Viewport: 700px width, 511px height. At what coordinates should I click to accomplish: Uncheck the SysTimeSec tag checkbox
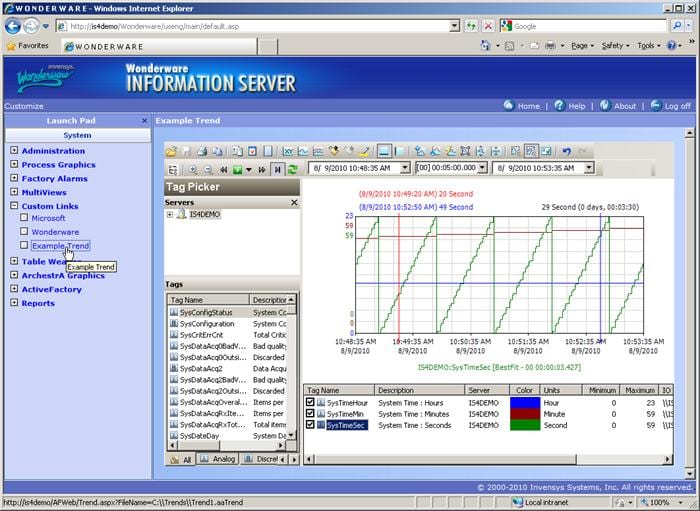click(310, 424)
